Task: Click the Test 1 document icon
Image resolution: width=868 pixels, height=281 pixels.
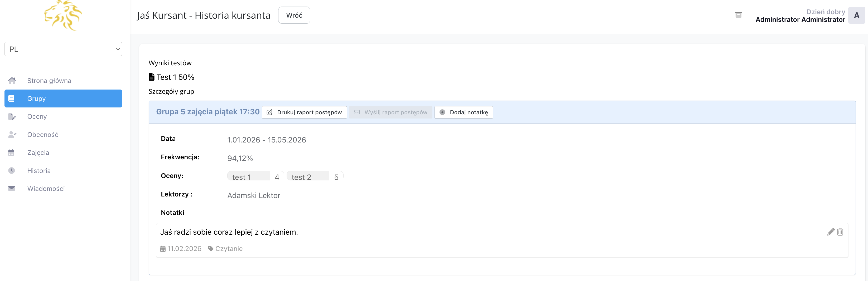Action: tap(151, 77)
